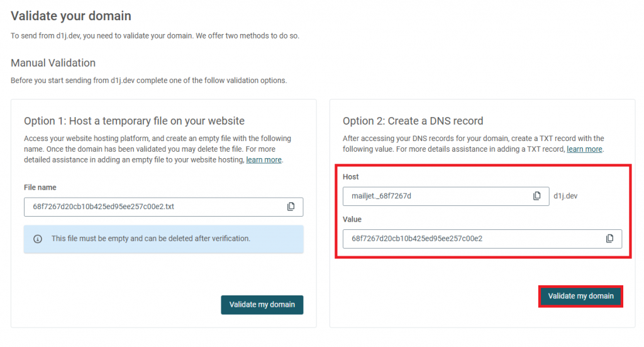Click the Host field label
Screen dimensions: 644x347
point(351,177)
